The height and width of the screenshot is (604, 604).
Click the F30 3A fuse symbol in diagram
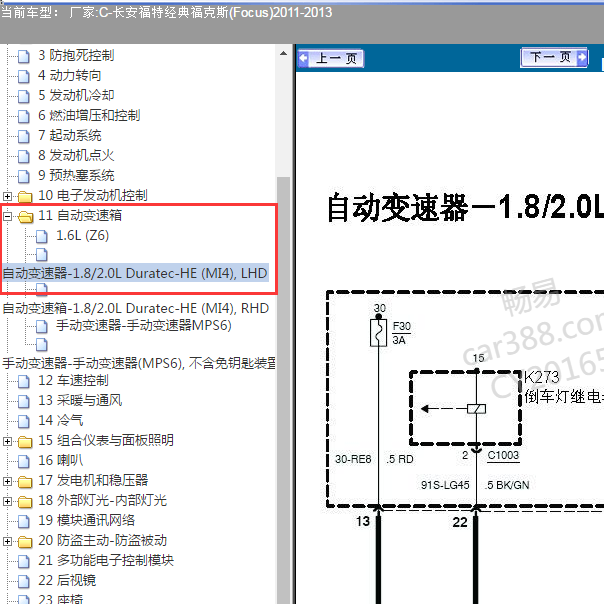[x=379, y=332]
